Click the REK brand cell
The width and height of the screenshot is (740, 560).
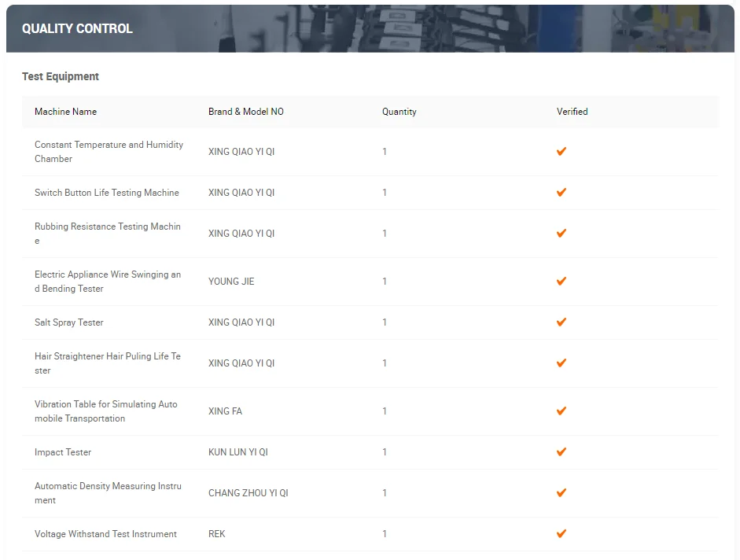pyautogui.click(x=217, y=534)
